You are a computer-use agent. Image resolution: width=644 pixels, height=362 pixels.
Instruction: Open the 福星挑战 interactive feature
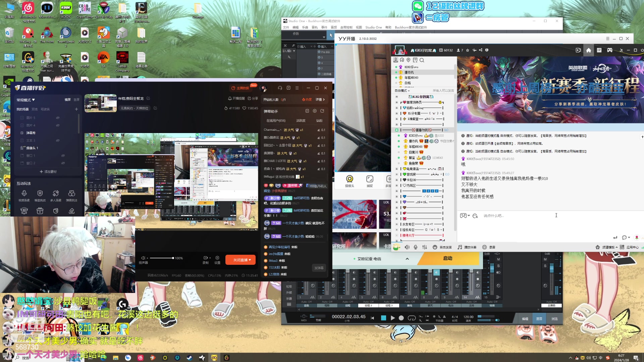coord(40,196)
